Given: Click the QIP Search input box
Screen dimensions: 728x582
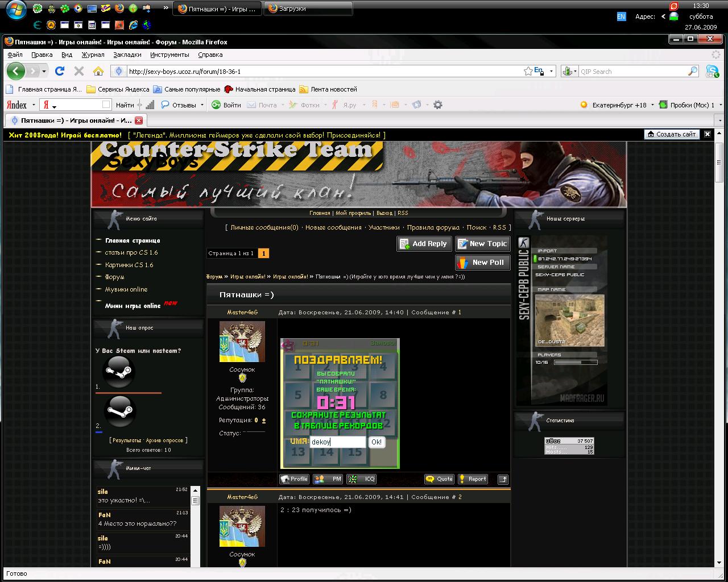Looking at the screenshot, I should 632,72.
